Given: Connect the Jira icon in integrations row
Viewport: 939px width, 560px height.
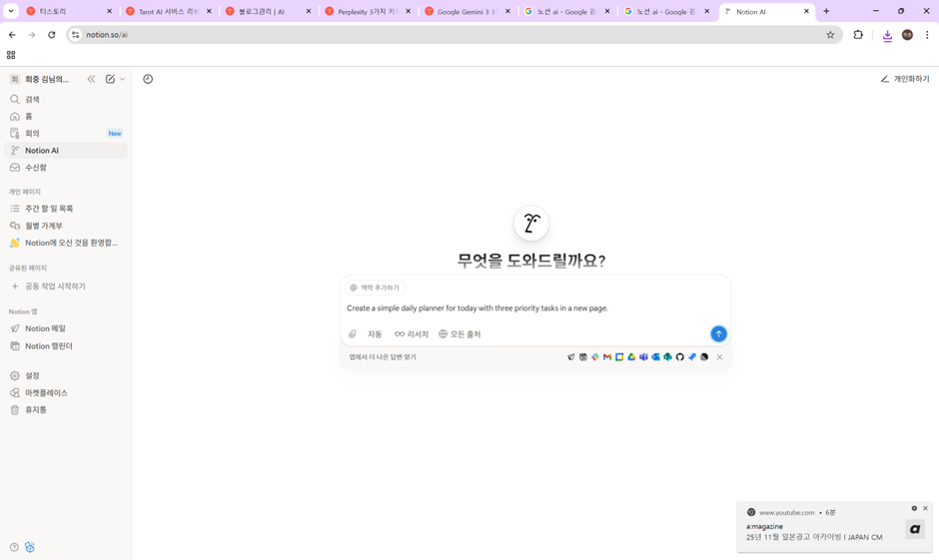Looking at the screenshot, I should (691, 357).
